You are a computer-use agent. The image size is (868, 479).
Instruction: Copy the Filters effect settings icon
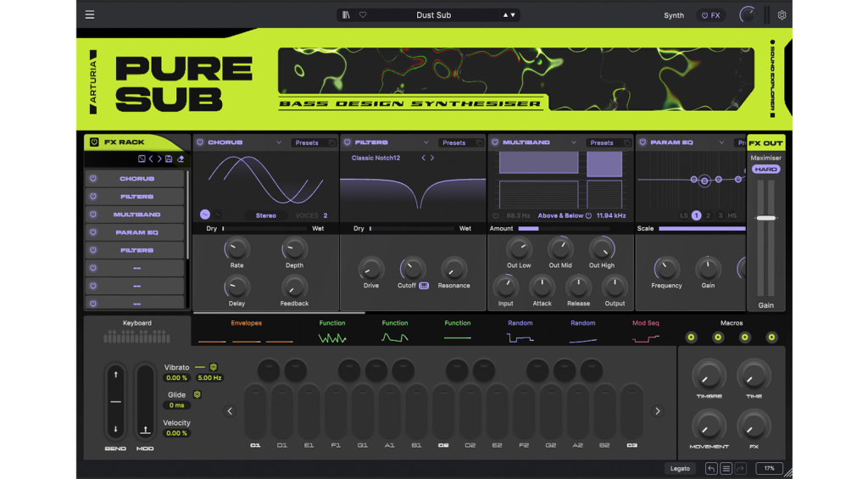click(x=480, y=143)
